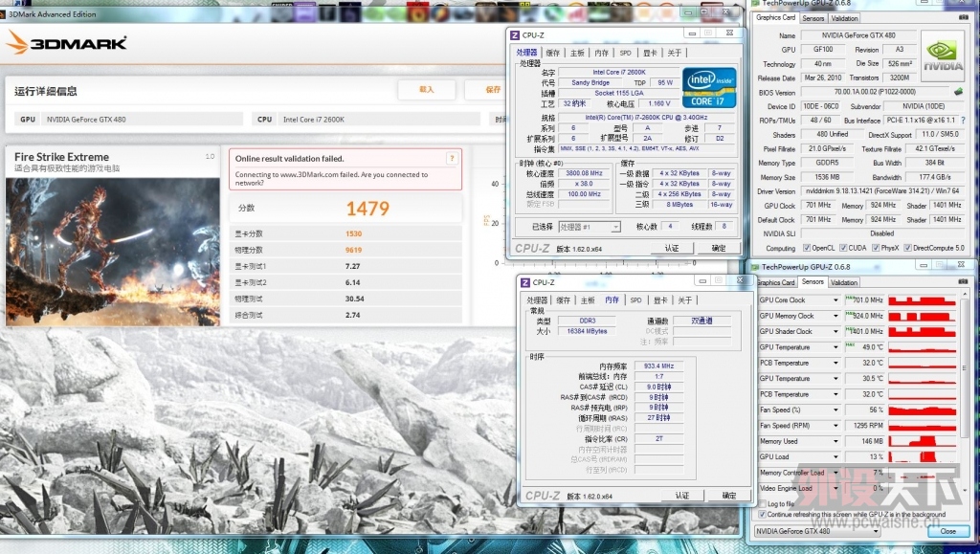The image size is (980, 554).
Task: Open the GPU Memory Clock sensor dropdown
Action: [835, 316]
